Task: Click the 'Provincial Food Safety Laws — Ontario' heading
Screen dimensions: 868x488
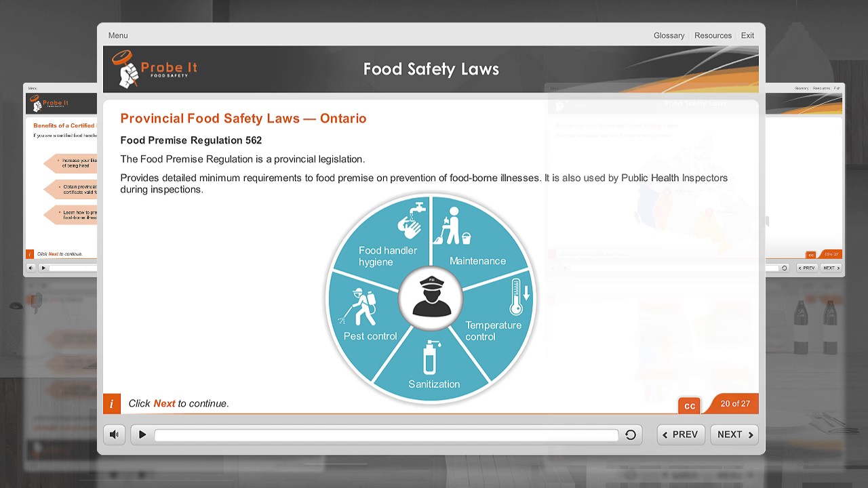Action: [243, 119]
